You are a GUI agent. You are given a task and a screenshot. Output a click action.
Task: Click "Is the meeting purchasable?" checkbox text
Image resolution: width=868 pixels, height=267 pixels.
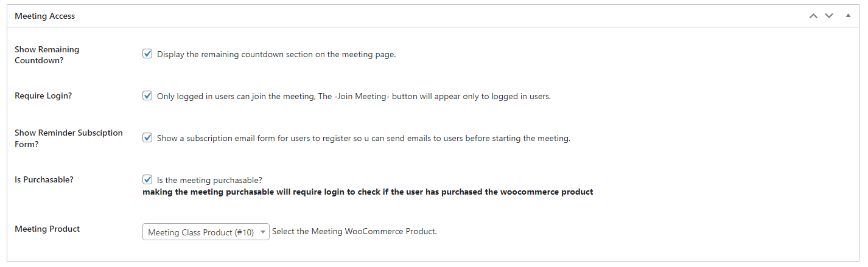pos(209,180)
